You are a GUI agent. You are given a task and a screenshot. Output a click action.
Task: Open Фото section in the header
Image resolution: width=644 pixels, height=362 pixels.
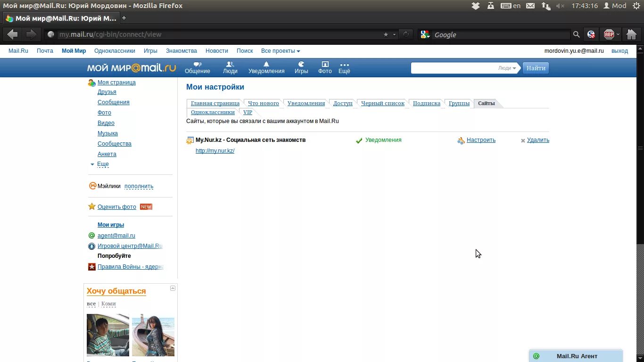325,68
